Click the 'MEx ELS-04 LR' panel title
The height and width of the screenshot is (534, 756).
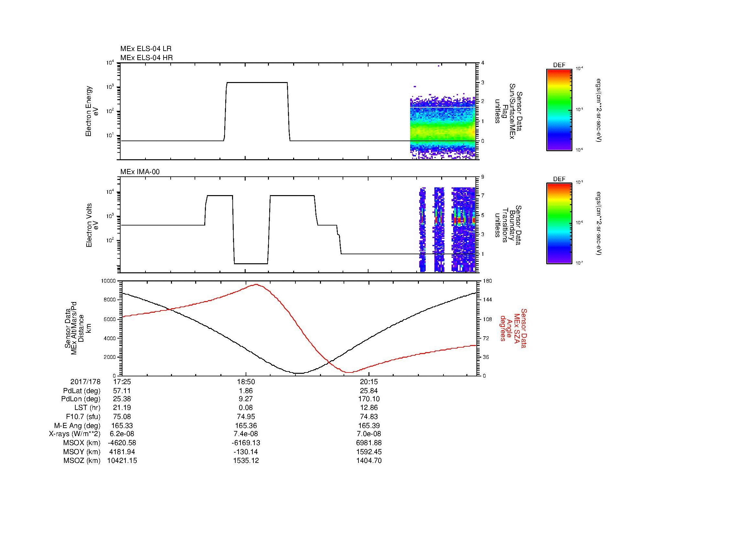146,49
